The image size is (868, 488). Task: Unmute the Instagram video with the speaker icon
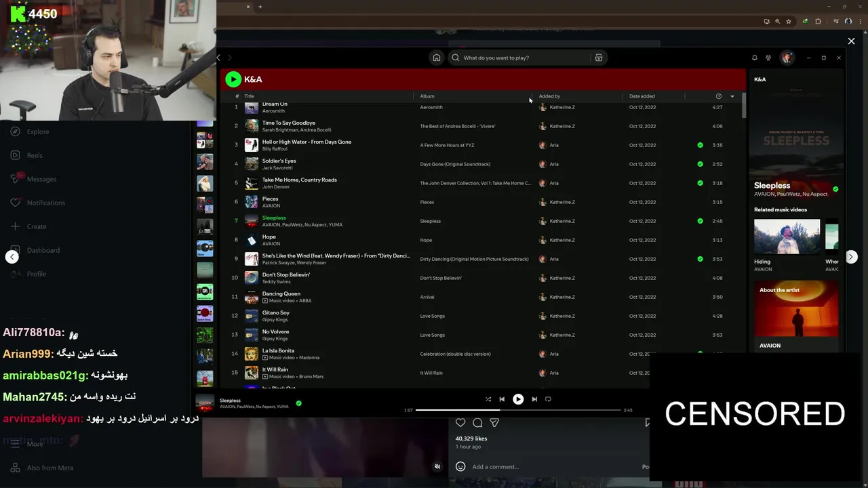(x=437, y=466)
